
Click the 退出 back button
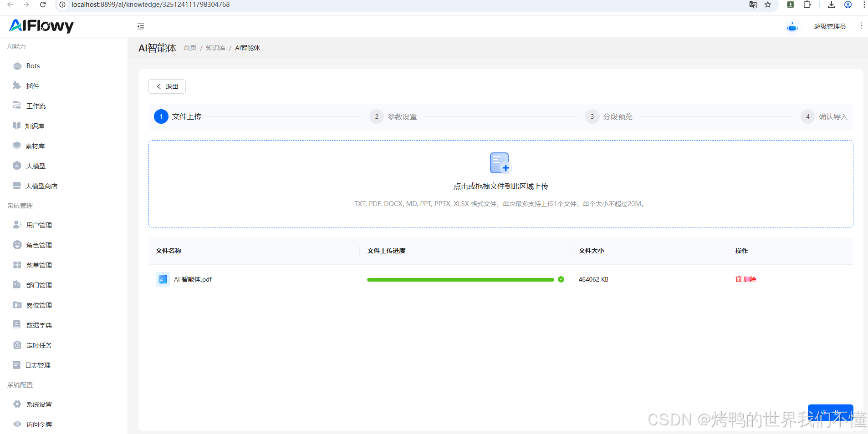[x=167, y=86]
